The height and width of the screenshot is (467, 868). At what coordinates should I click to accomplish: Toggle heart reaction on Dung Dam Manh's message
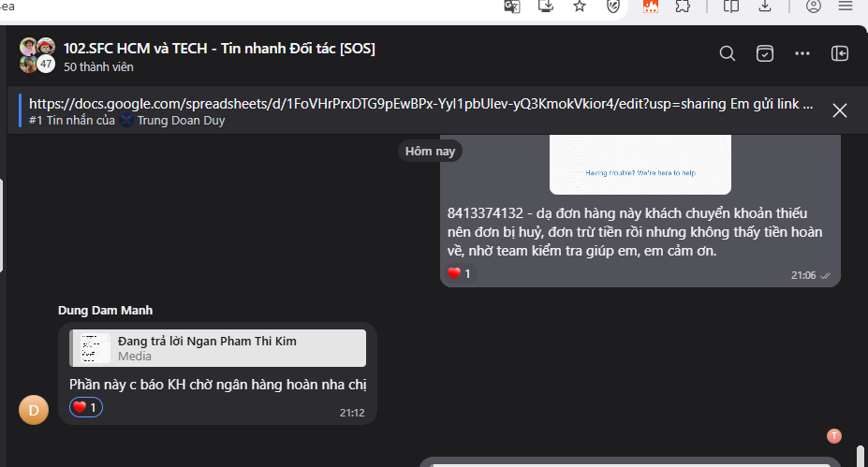click(86, 407)
